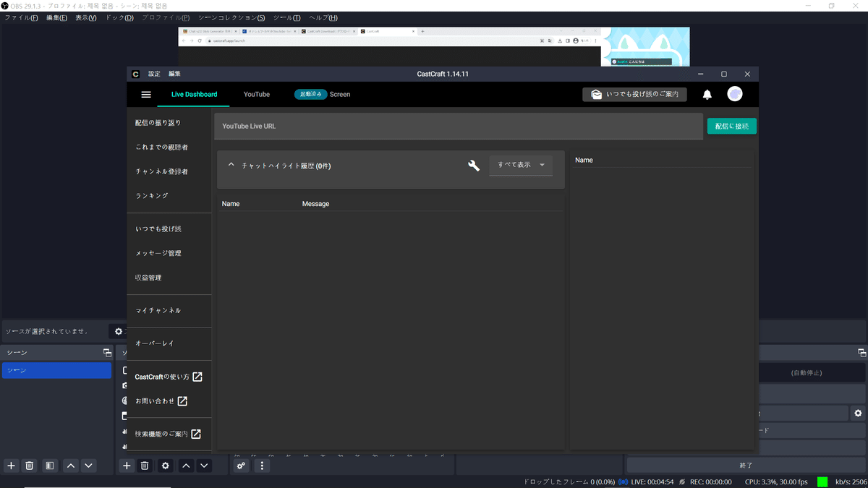Open the Screen tab marked 起動済み
This screenshot has width=868, height=488.
(323, 94)
